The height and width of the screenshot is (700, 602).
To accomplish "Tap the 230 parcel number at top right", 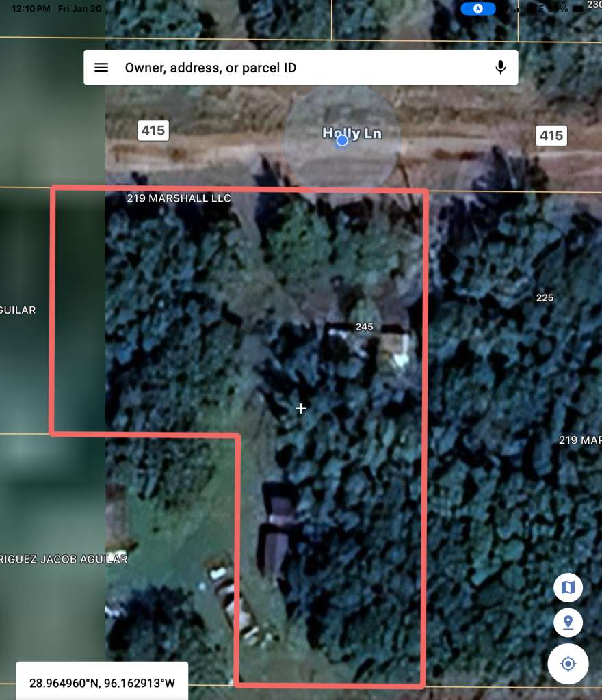I will click(594, 4).
